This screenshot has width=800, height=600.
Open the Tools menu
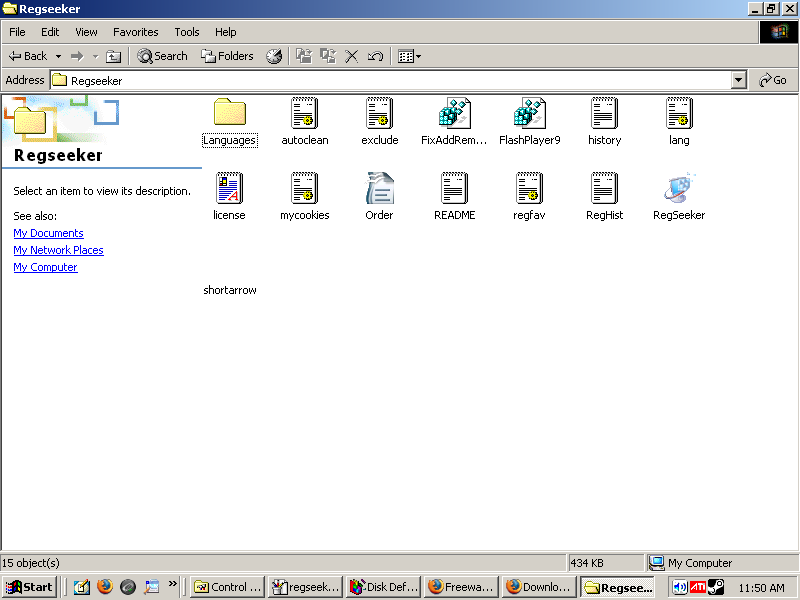pyautogui.click(x=187, y=32)
